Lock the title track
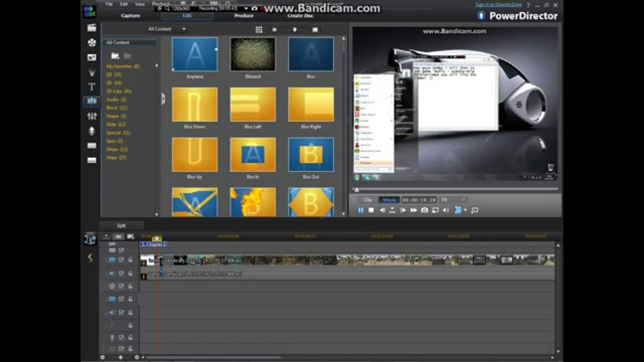The width and height of the screenshot is (644, 362). [130, 325]
